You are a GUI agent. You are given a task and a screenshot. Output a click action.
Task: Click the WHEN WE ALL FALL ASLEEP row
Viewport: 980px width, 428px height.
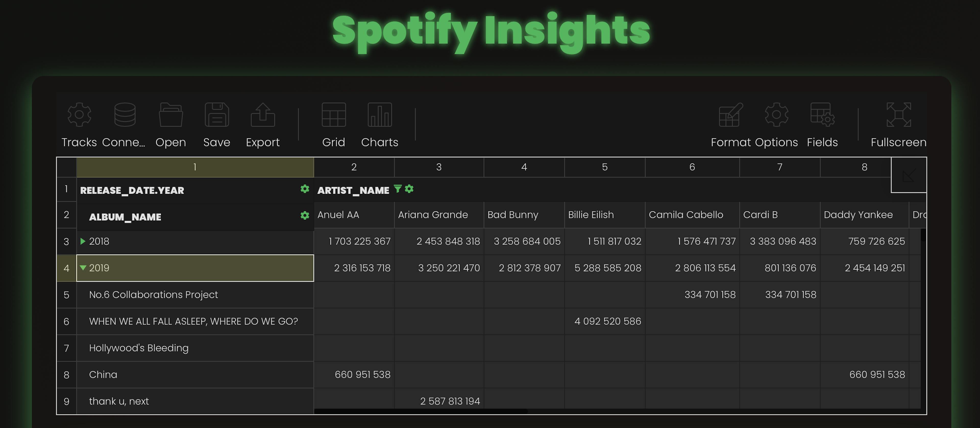click(x=194, y=321)
